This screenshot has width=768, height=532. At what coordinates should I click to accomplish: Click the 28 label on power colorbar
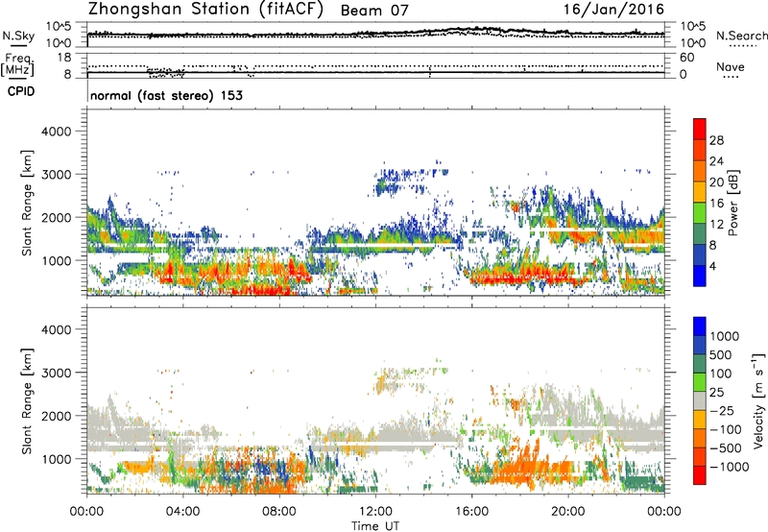716,140
